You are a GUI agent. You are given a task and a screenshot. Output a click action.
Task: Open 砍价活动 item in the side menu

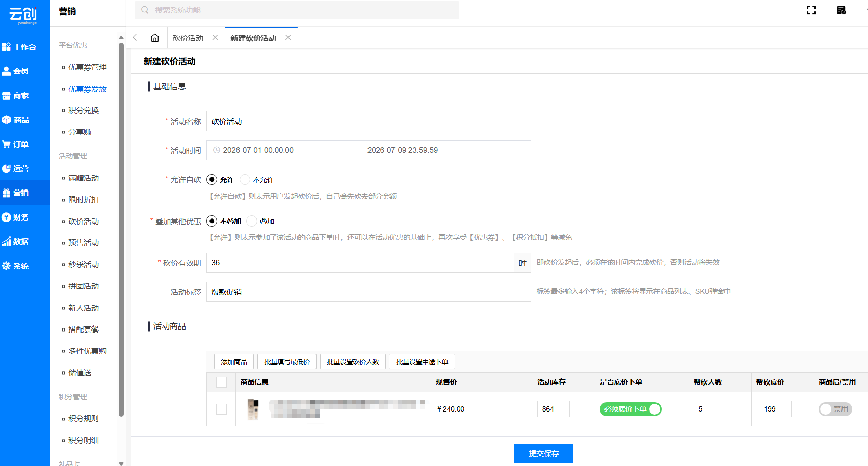84,222
